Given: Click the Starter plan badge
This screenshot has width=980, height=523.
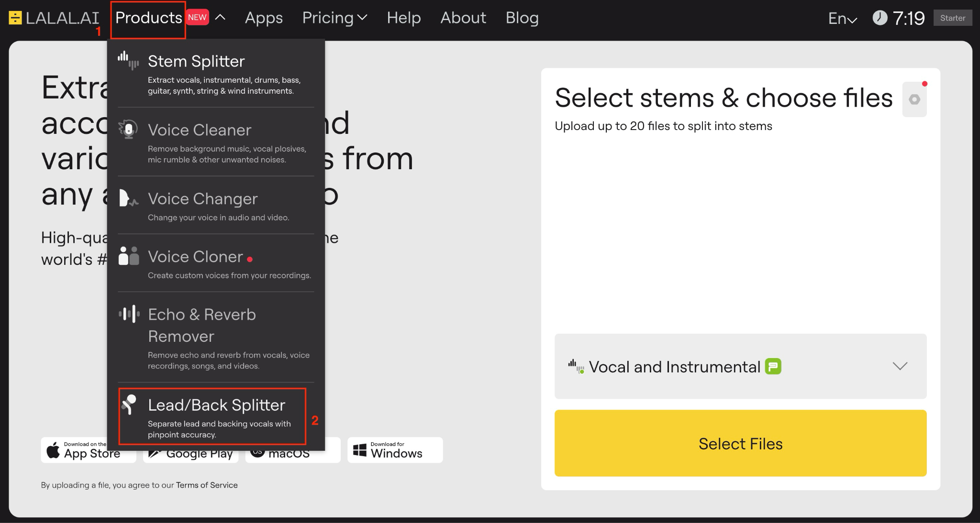Looking at the screenshot, I should [x=953, y=18].
